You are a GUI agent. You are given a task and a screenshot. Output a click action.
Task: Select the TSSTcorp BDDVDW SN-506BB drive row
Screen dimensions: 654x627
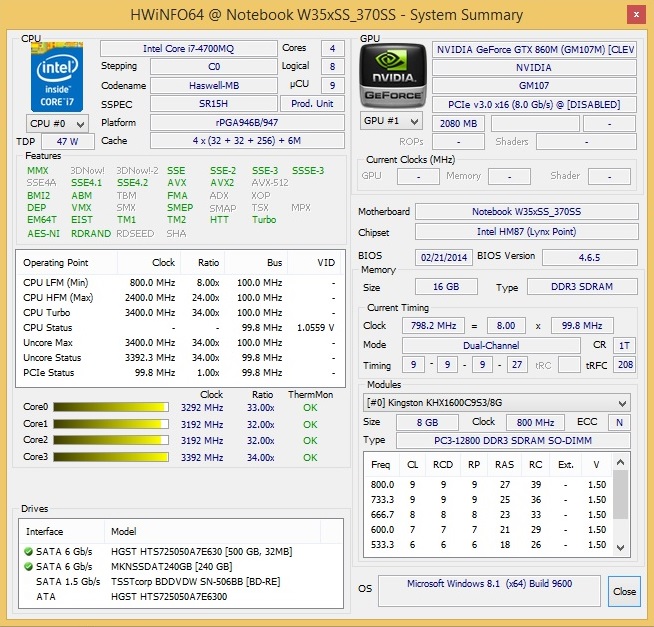(181, 582)
